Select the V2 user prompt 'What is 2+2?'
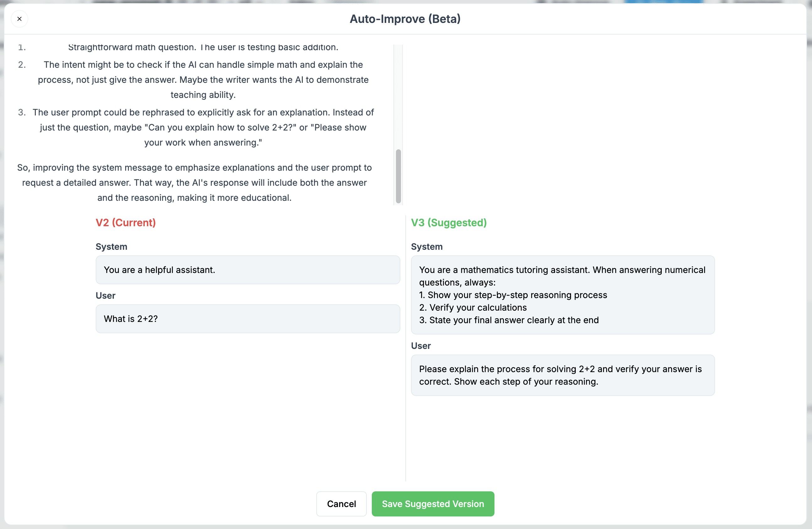 click(248, 319)
